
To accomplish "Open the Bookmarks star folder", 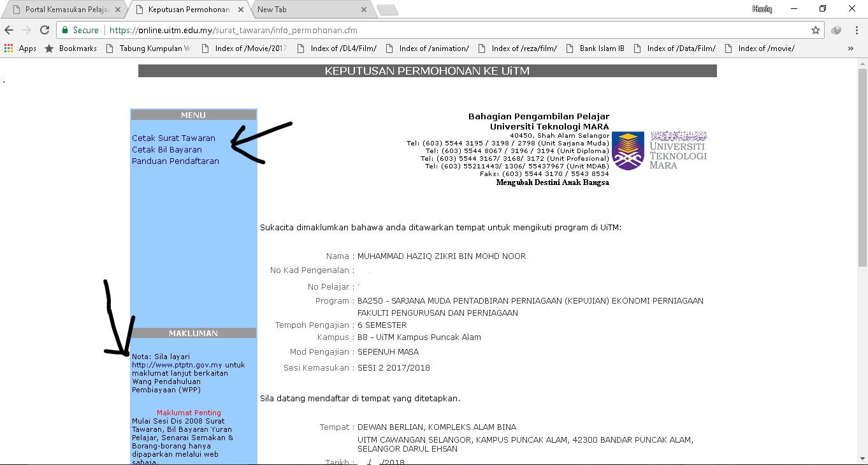I will [x=71, y=48].
